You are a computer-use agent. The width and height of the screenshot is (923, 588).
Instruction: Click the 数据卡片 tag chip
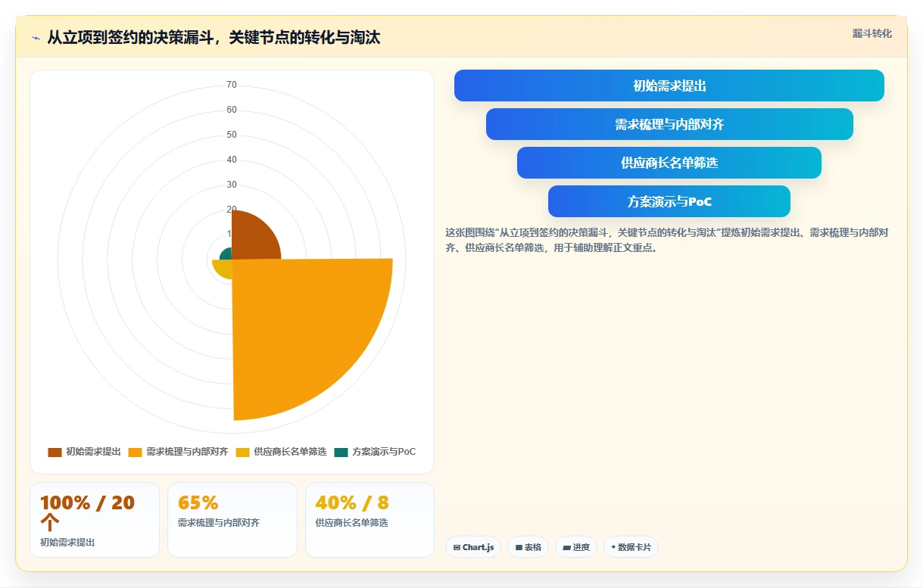point(631,547)
